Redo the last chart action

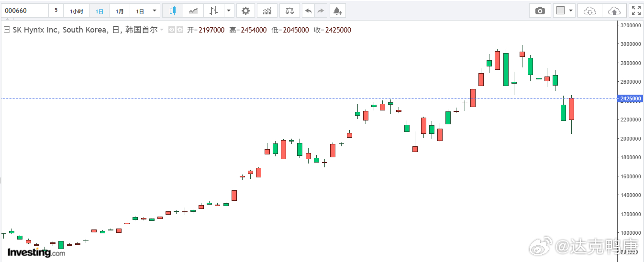(x=321, y=11)
